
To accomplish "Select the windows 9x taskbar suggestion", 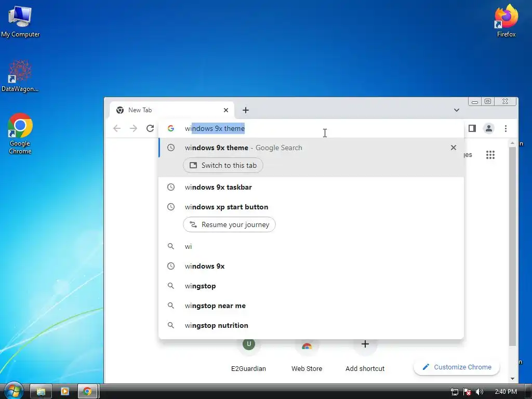I will tap(311, 187).
